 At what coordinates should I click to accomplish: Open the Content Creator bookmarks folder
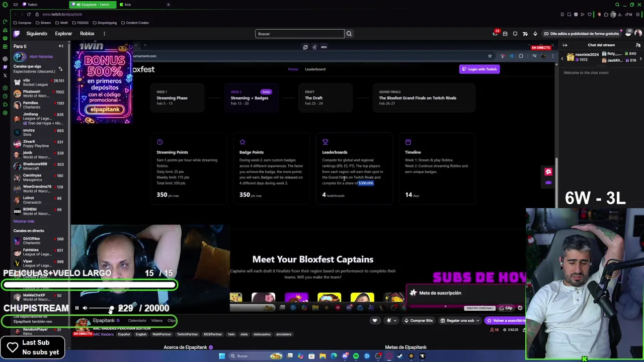click(135, 23)
